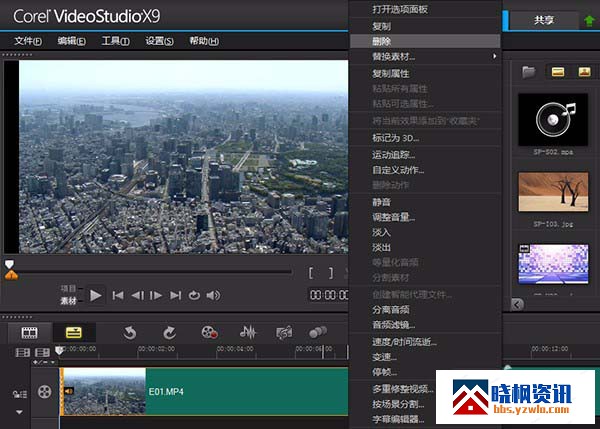
Task: Jump to the start with Home button
Action: (x=118, y=295)
